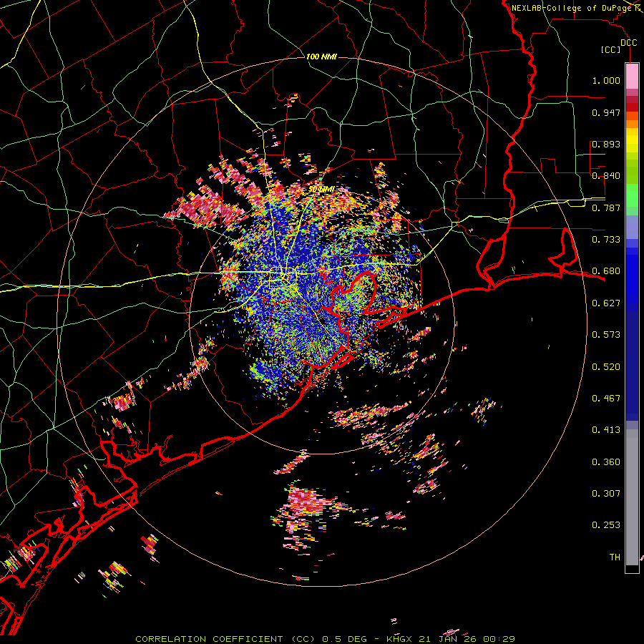
Task: Click the CORRELATION COEFFICIENT (CC) caption text
Action: click(226, 639)
